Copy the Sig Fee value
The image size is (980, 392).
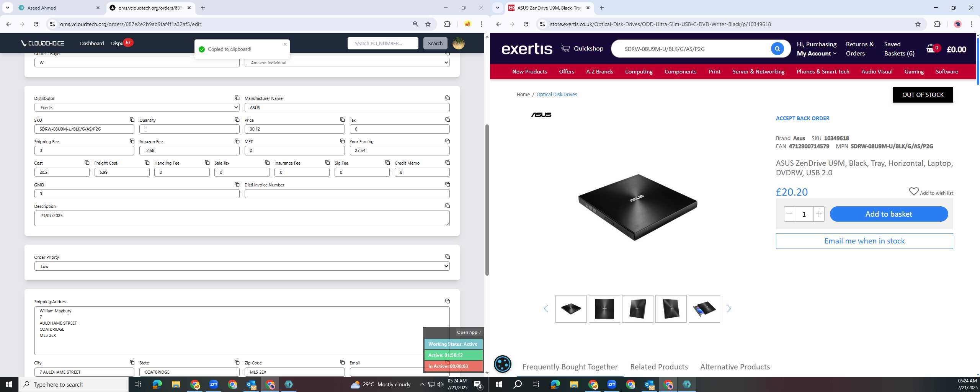(x=387, y=163)
